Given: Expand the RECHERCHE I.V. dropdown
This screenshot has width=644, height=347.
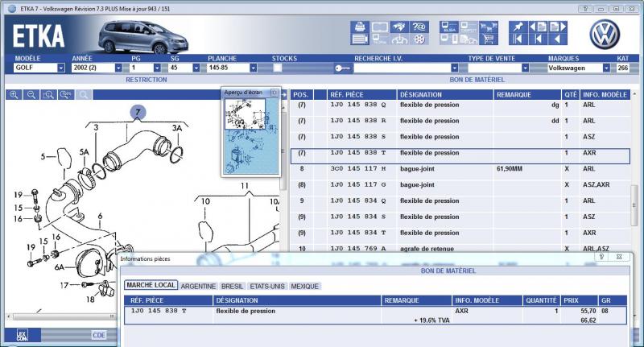Looking at the screenshot, I should (x=454, y=68).
